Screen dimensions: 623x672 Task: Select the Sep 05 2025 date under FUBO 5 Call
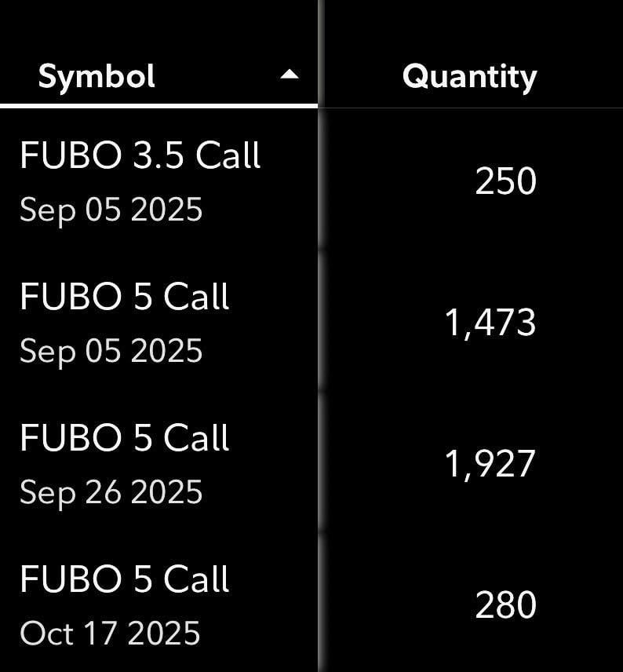(111, 352)
